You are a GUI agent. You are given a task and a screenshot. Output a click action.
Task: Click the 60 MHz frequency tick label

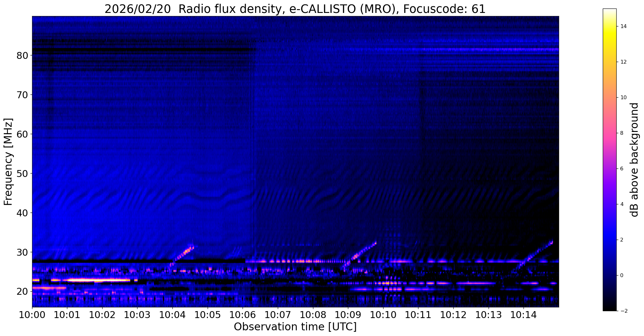point(22,134)
